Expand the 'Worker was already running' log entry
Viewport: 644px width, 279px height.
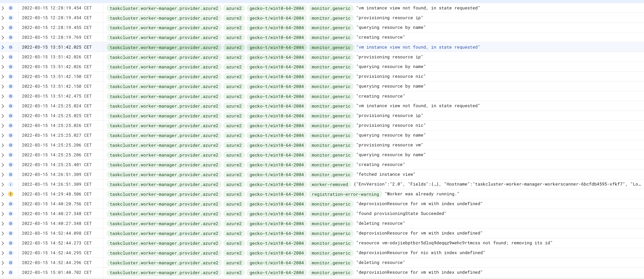pyautogui.click(x=3, y=194)
